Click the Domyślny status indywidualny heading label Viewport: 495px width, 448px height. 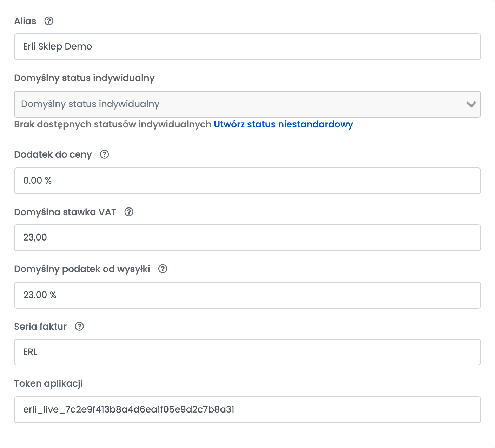pos(84,78)
